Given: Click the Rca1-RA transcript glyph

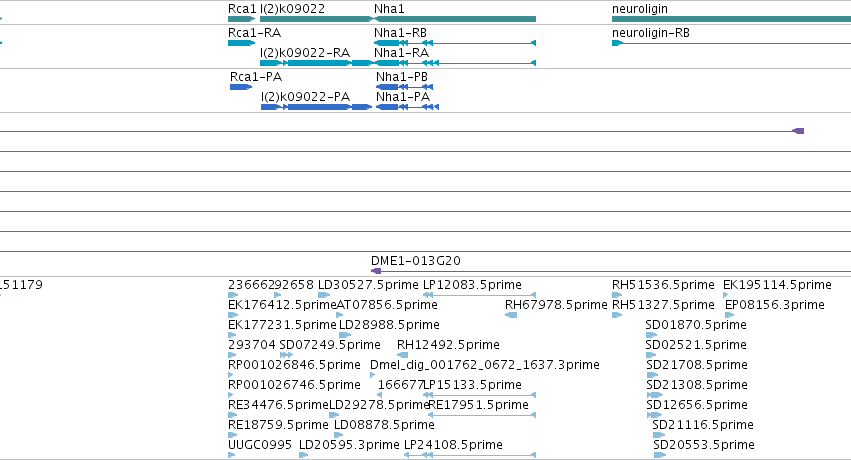Looking at the screenshot, I should pyautogui.click(x=242, y=43).
